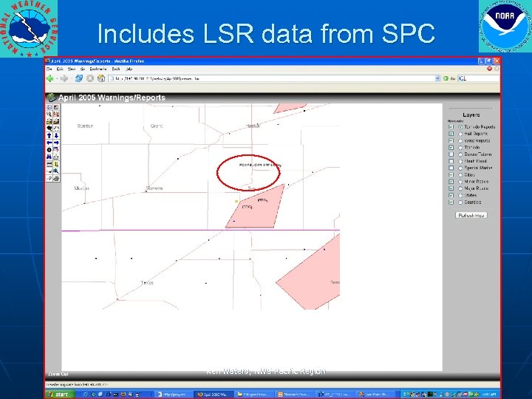Screen dimensions: 532x399
Task: Click the green Go icon beside address bar
Action: [x=446, y=78]
